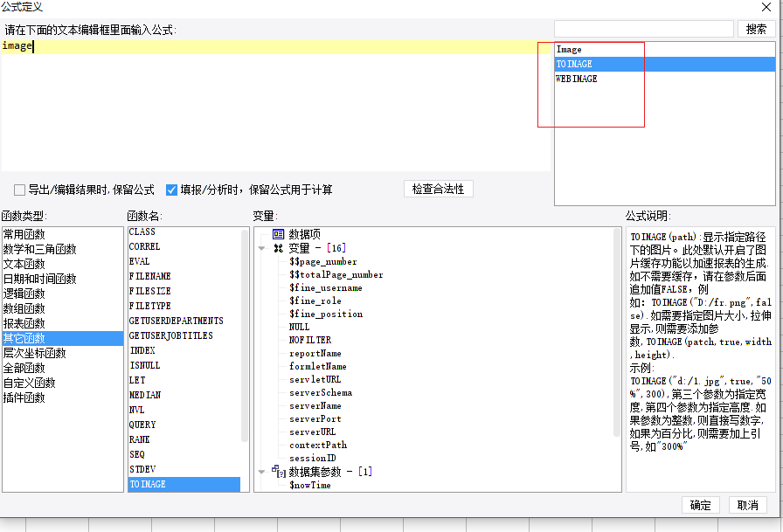The height and width of the screenshot is (532, 783).
Task: Select GETUSERDEPARTMENTS function
Action: [184, 321]
